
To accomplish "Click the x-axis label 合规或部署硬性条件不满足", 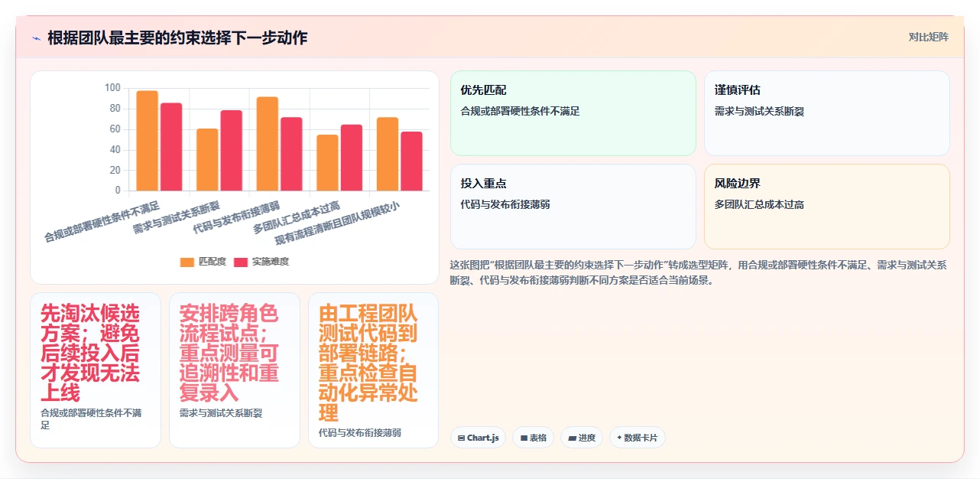I will pos(102,222).
